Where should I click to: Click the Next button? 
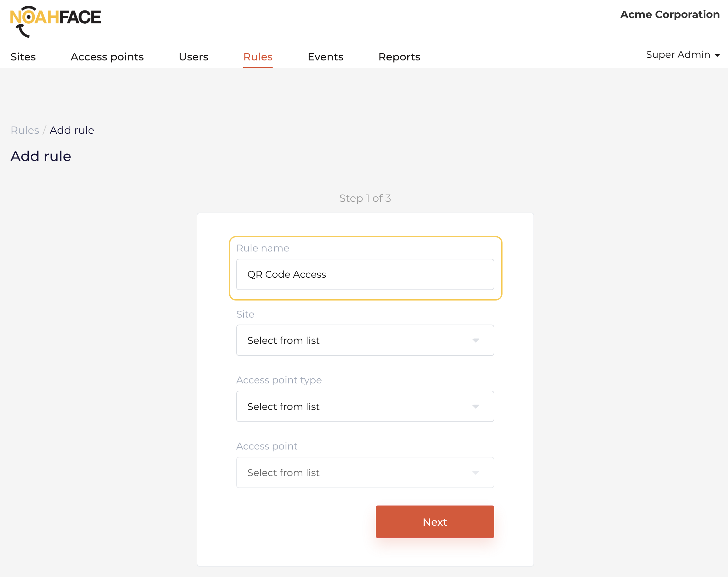coord(435,522)
